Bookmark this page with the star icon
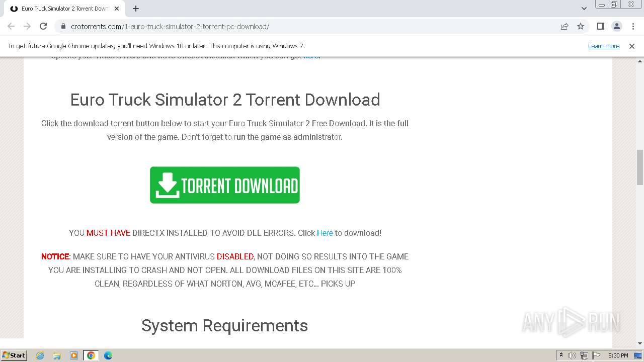The image size is (644, 362). 581,26
